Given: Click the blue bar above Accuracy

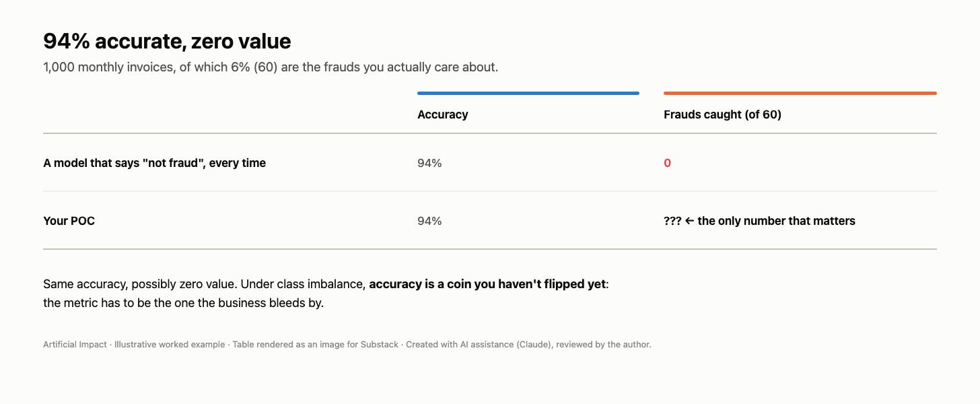Looking at the screenshot, I should pos(528,93).
